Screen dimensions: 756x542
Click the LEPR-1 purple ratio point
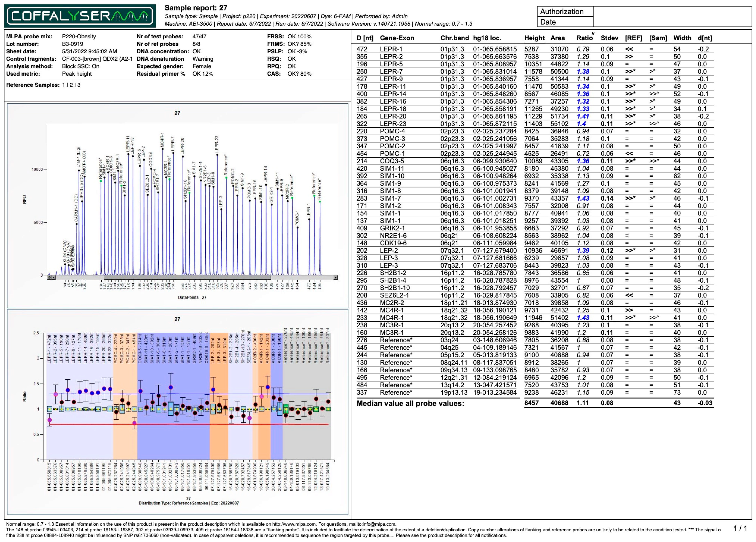pyautogui.click(x=50, y=420)
